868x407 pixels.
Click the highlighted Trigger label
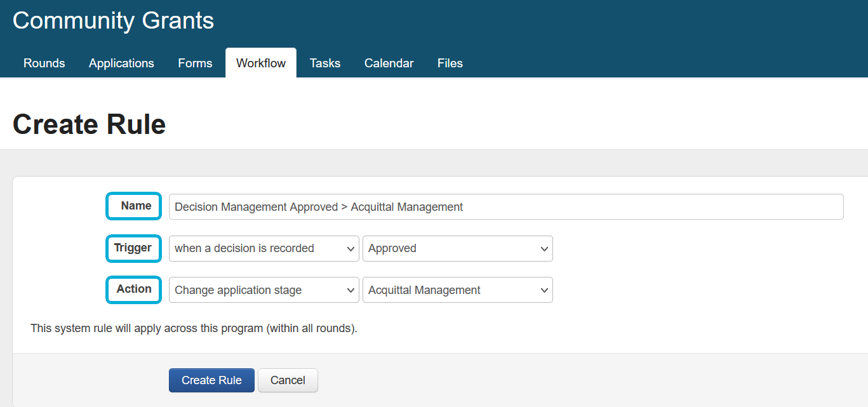133,248
